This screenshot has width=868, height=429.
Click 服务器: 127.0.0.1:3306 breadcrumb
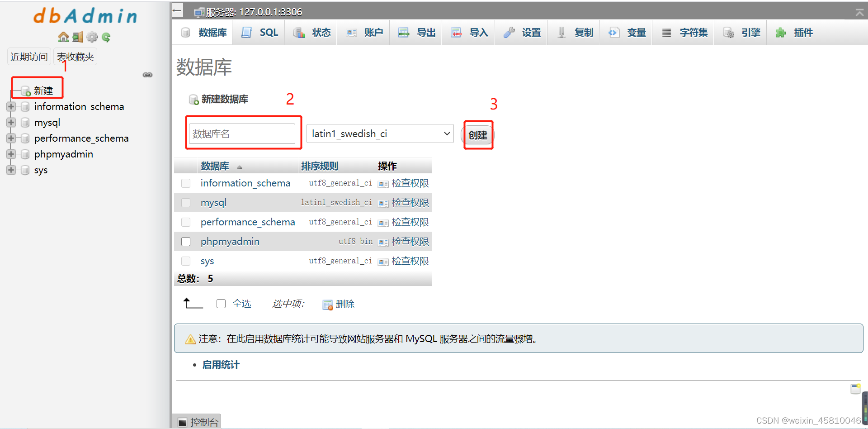click(254, 12)
